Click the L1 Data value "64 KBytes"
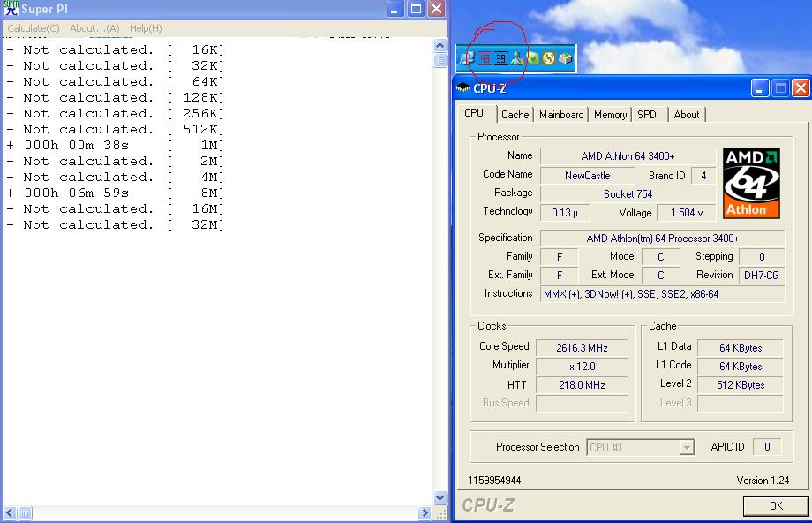The width and height of the screenshot is (812, 523). pos(740,348)
